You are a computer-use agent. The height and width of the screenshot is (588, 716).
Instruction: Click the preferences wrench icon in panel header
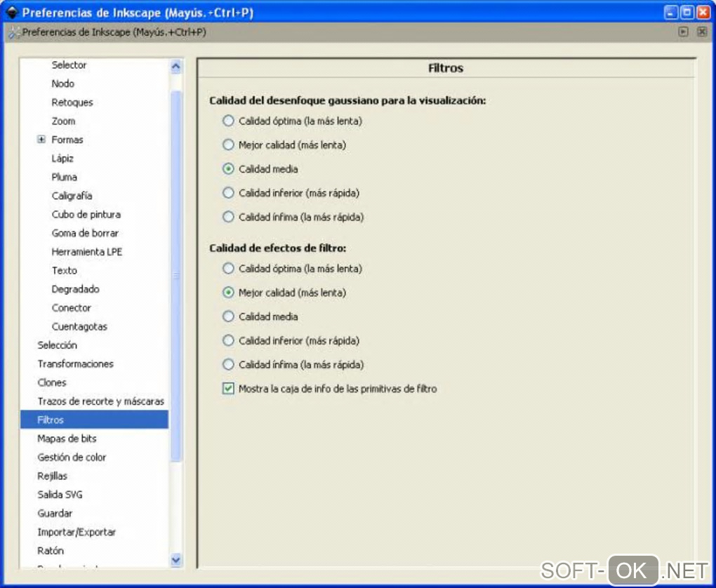point(14,32)
